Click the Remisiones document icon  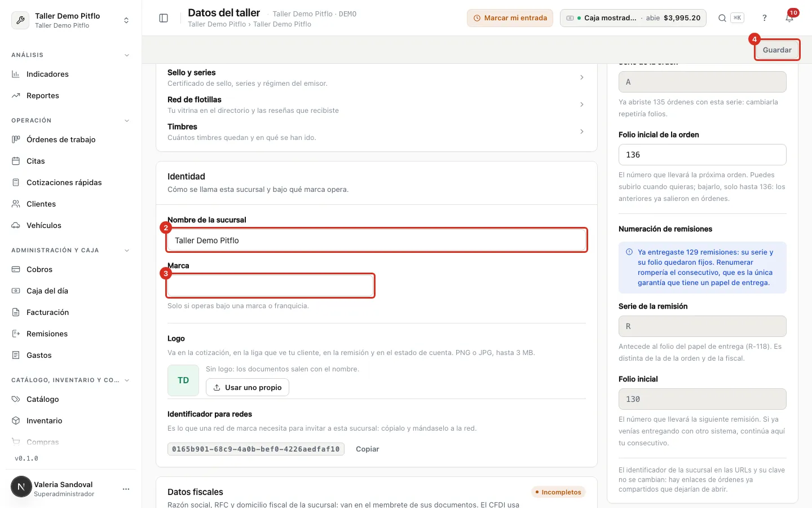pyautogui.click(x=16, y=334)
